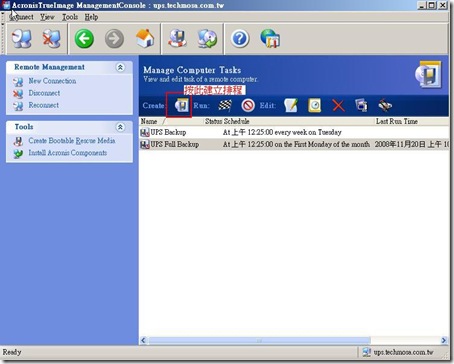Click the left scroll arrow in the task list
The width and height of the screenshot is (454, 364).
point(143,340)
